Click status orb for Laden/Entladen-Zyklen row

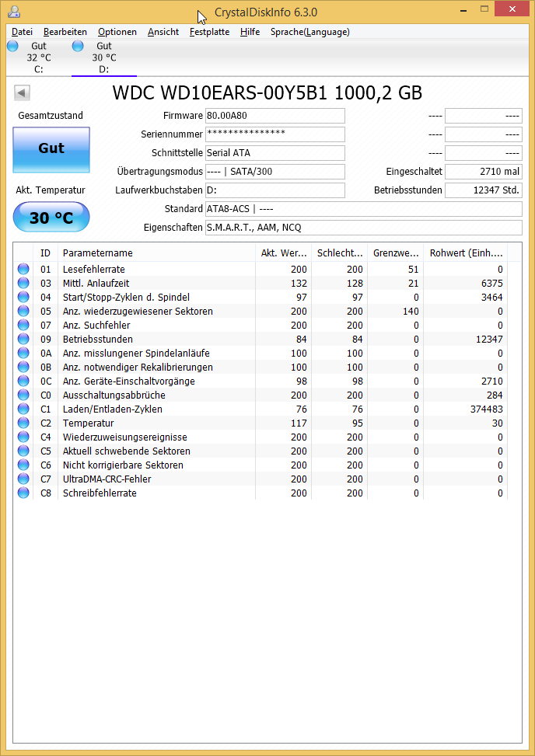(23, 409)
